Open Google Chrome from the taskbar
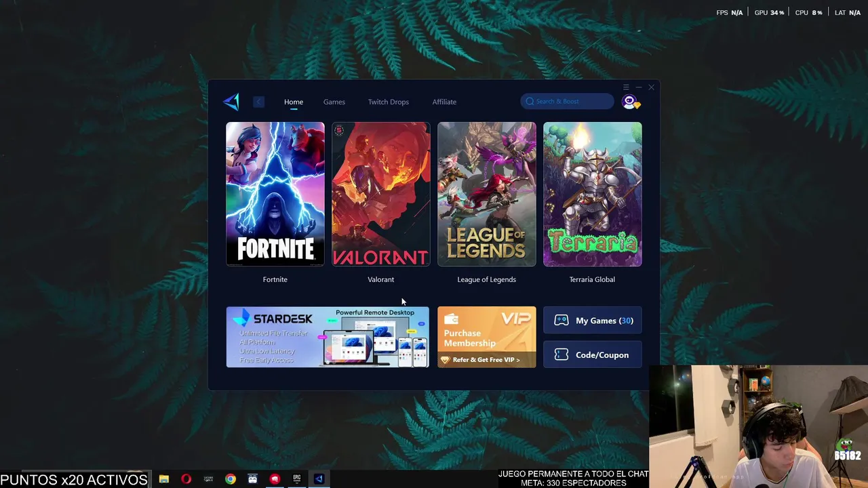The image size is (868, 488). tap(231, 479)
